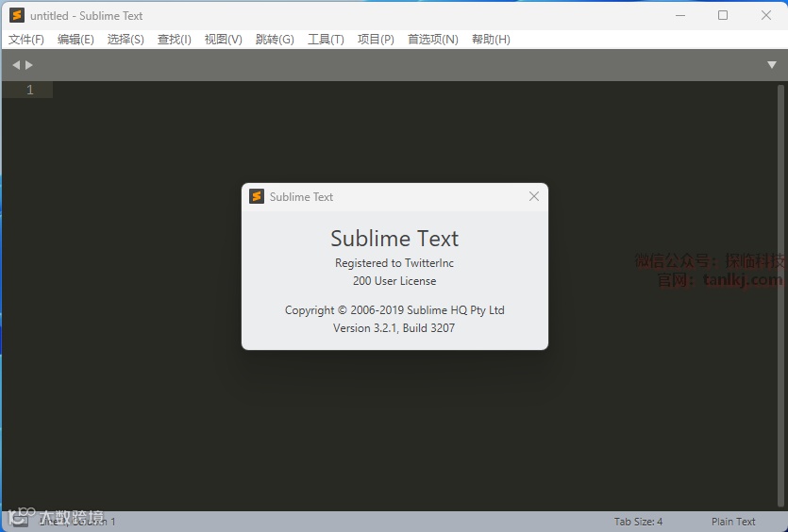
Task: Click the 200 User License text
Action: click(394, 281)
